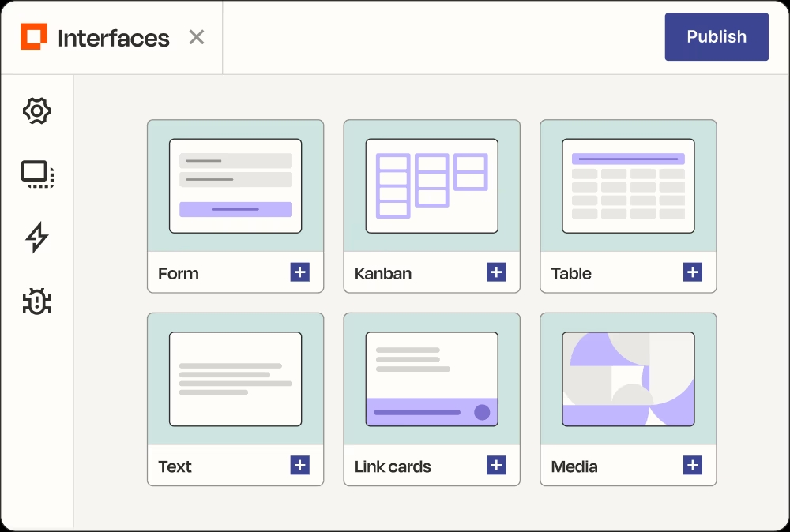Click the plus icon on the Text card

[299, 465]
